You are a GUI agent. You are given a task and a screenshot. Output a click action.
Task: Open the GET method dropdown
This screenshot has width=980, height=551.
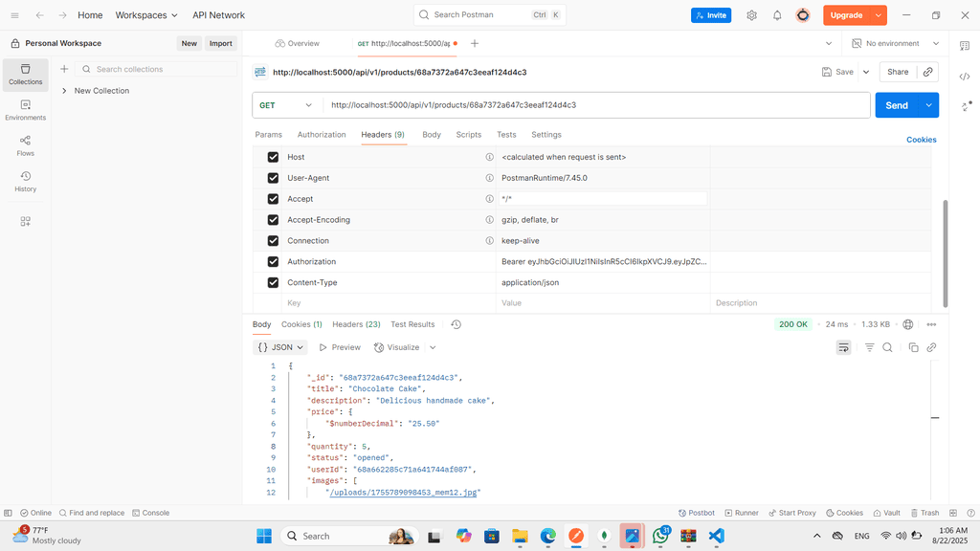[x=286, y=105]
